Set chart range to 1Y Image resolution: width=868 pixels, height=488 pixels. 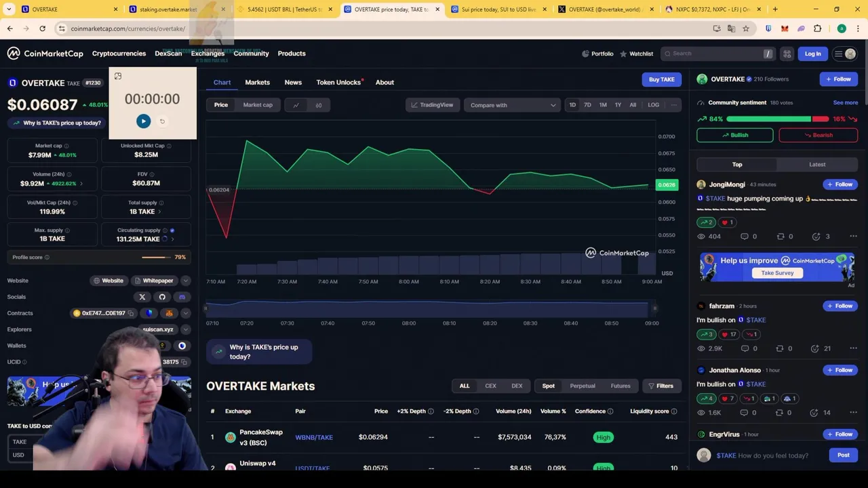pyautogui.click(x=618, y=105)
